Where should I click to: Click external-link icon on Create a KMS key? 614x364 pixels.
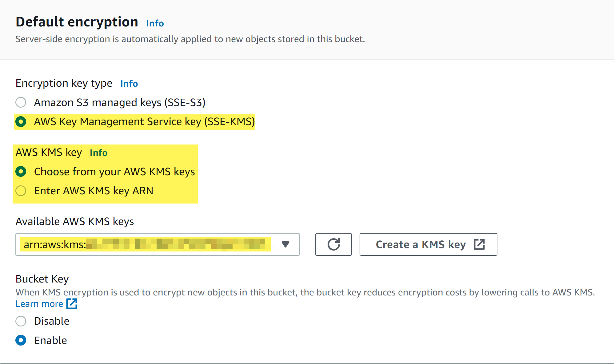coord(479,244)
